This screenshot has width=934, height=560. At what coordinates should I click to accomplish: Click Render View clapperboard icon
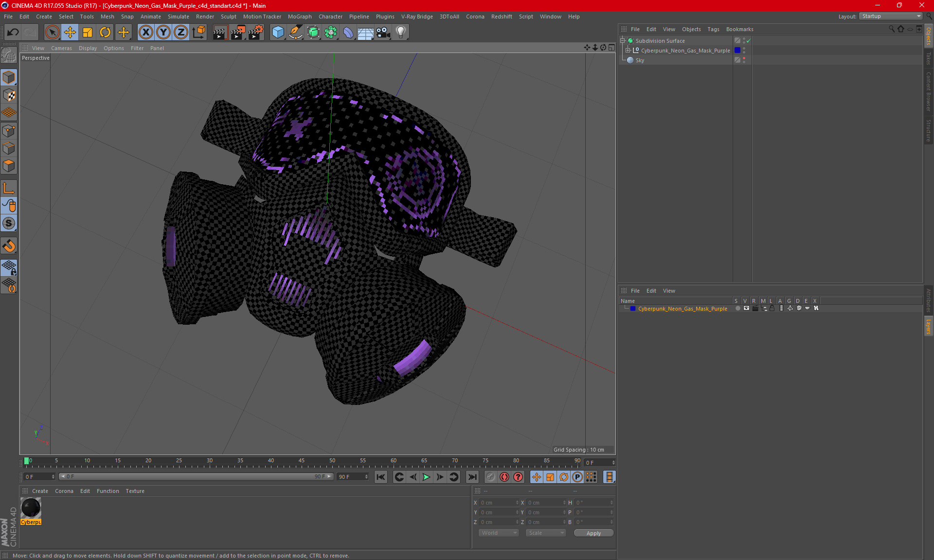click(x=220, y=33)
